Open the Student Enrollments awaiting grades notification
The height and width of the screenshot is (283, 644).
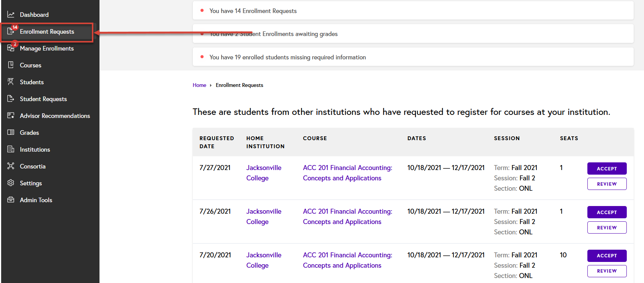[413, 34]
